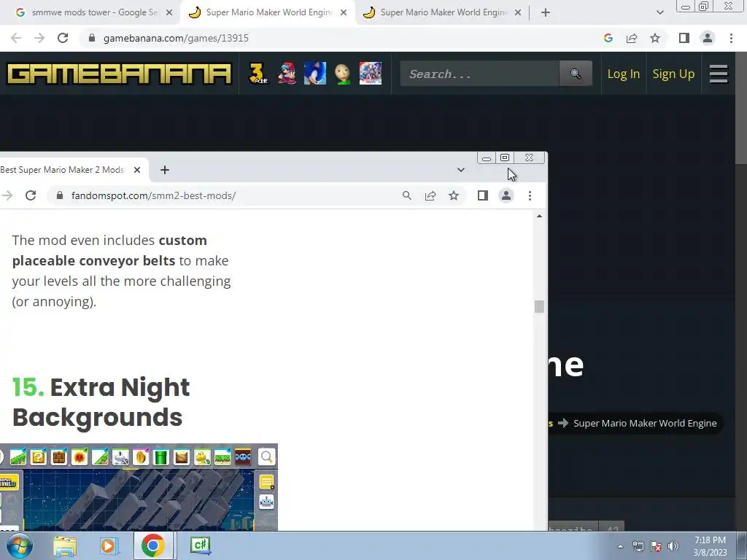
Task: Switch to the third tab, Super Mario Maker World Engine
Action: [x=442, y=13]
